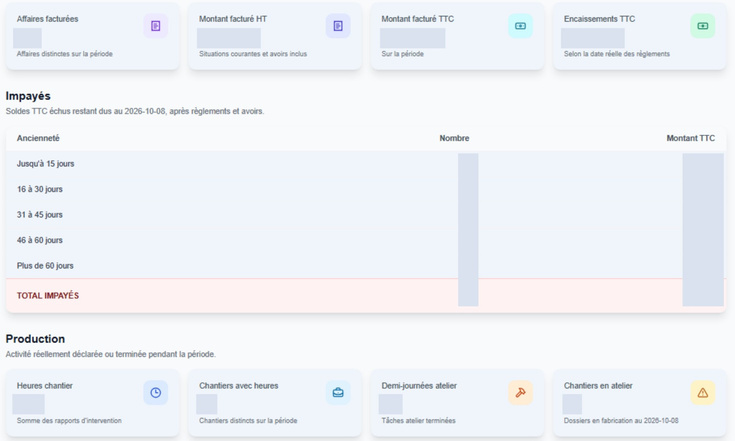This screenshot has height=441, width=735.
Task: Select the Affaires facturées card title
Action: coord(47,19)
